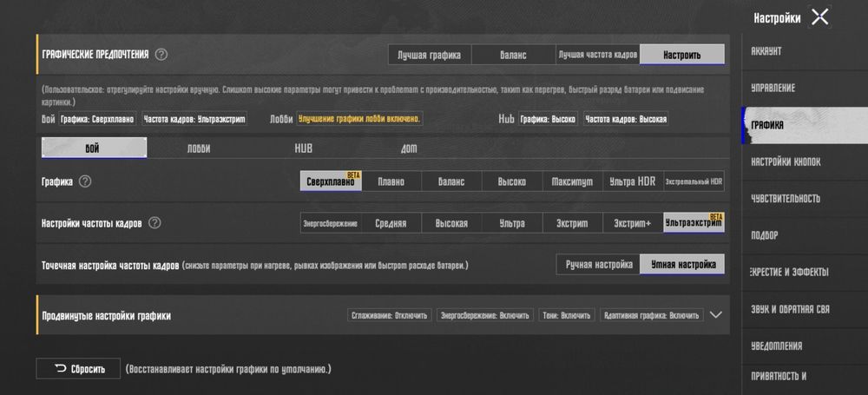Screen dimensions: 868x395
Task: Open Настройки кнопок section
Action: click(805, 161)
